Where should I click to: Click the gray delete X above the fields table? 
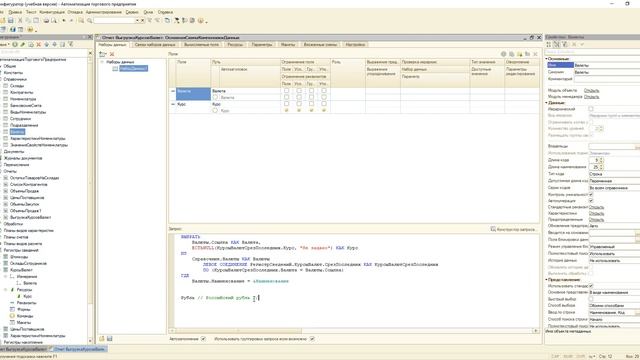[x=535, y=54]
